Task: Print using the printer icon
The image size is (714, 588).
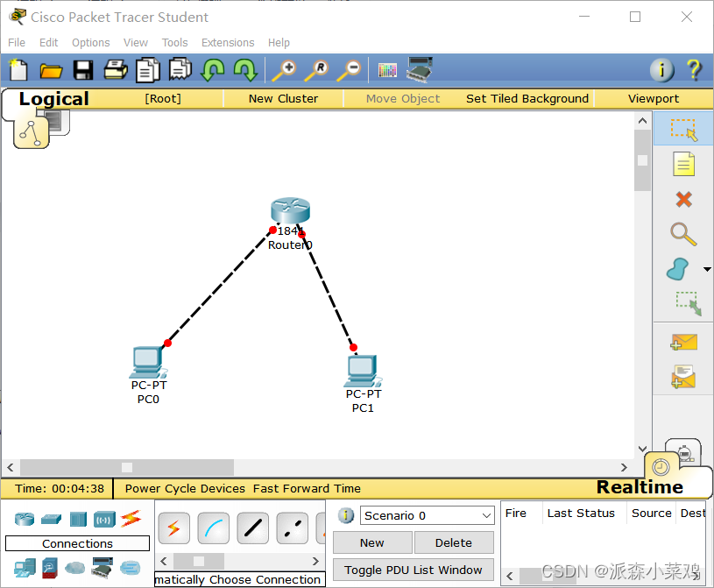Action: pyautogui.click(x=116, y=70)
